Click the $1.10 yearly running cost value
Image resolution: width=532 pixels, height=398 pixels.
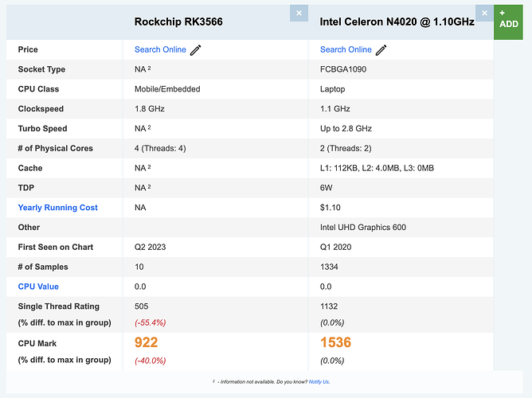pyautogui.click(x=331, y=208)
